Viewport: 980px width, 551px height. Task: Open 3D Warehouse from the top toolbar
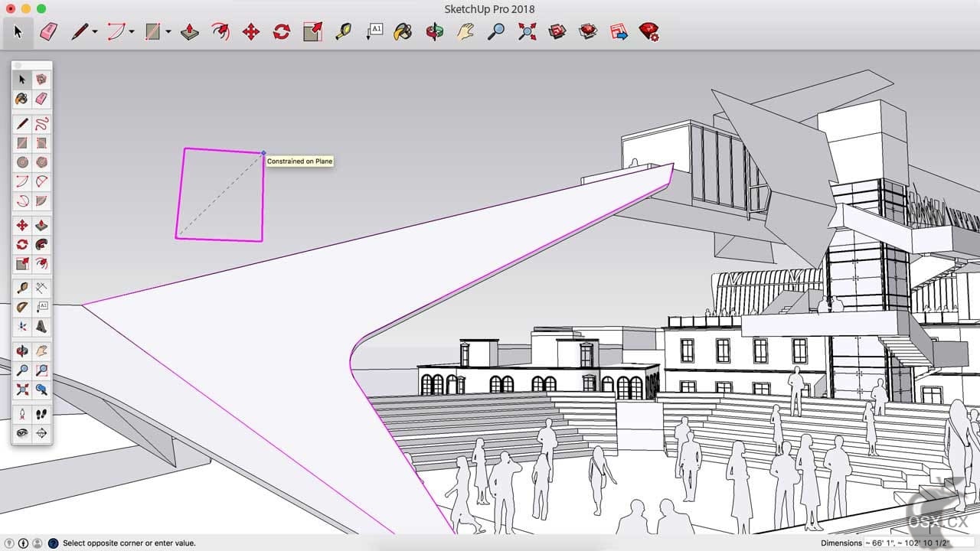coord(557,31)
